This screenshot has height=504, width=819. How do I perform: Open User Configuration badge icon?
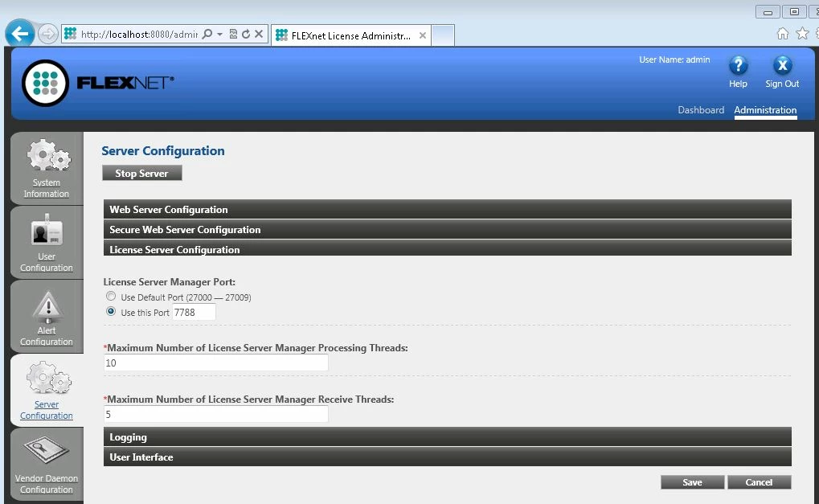click(47, 230)
